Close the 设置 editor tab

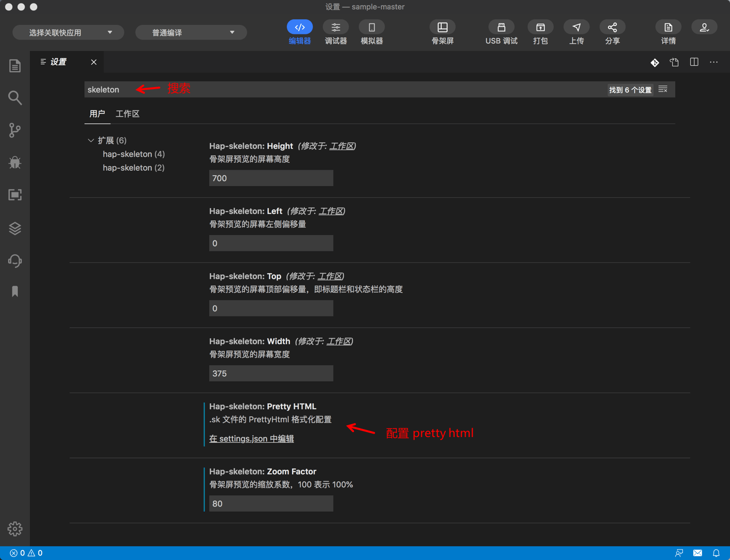(x=94, y=62)
